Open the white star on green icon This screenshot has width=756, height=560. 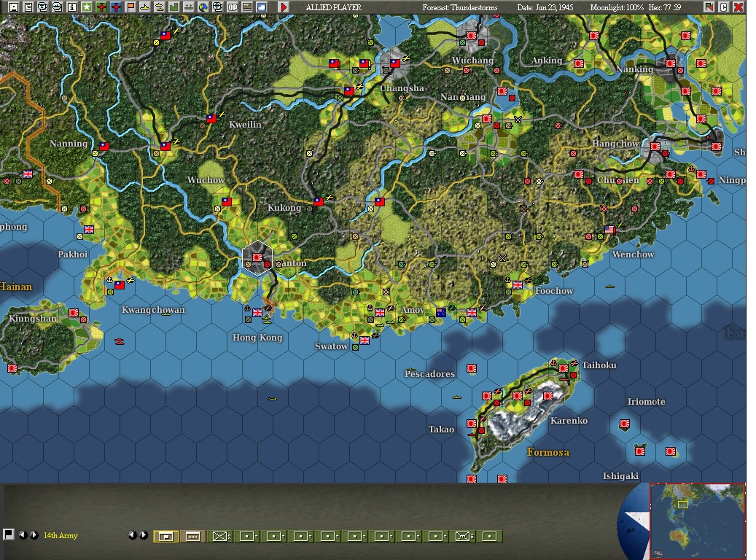pyautogui.click(x=86, y=7)
